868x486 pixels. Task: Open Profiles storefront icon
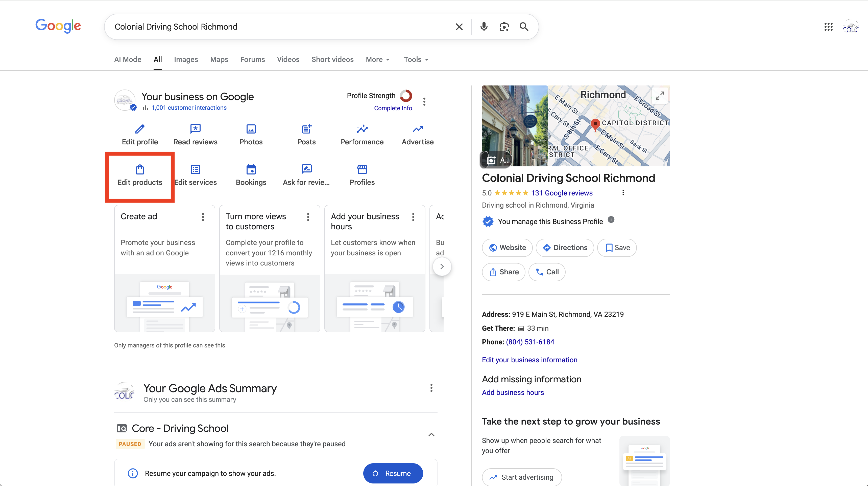[362, 175]
